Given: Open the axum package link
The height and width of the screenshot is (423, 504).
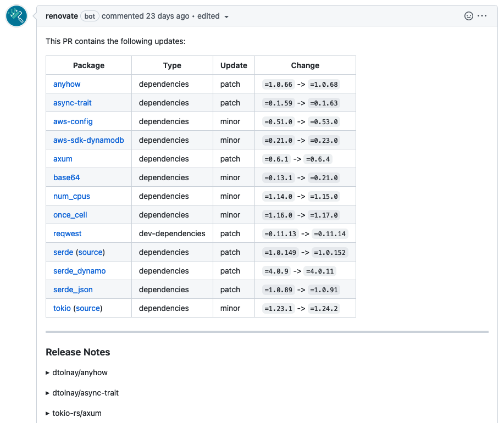Looking at the screenshot, I should [63, 159].
